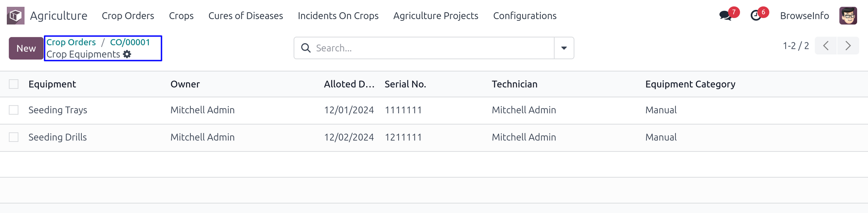Open the Crop Orders menu
868x213 pixels.
pyautogui.click(x=128, y=16)
